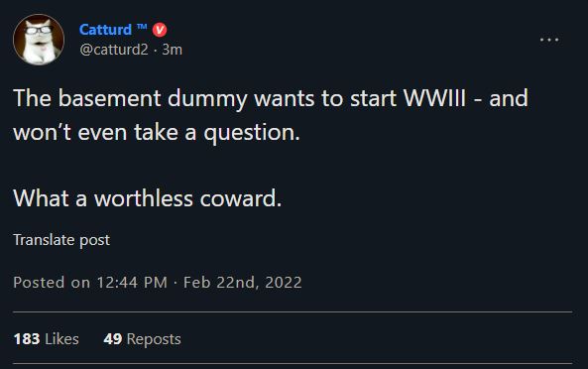Screen dimensions: 588x369
Task: Click the word Likes label
Action: [x=61, y=339]
